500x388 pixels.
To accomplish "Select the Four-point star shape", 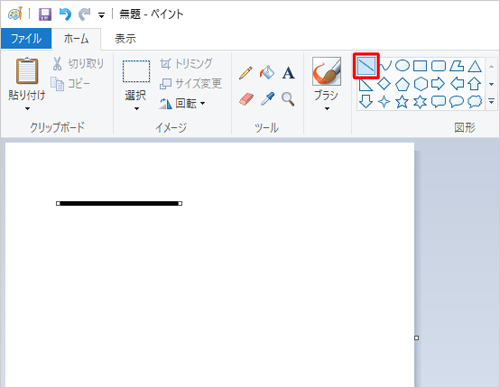I will click(x=384, y=102).
